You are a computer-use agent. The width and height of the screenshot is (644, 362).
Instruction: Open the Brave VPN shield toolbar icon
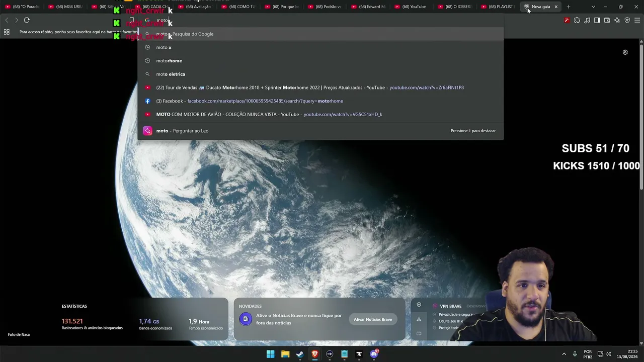click(627, 20)
